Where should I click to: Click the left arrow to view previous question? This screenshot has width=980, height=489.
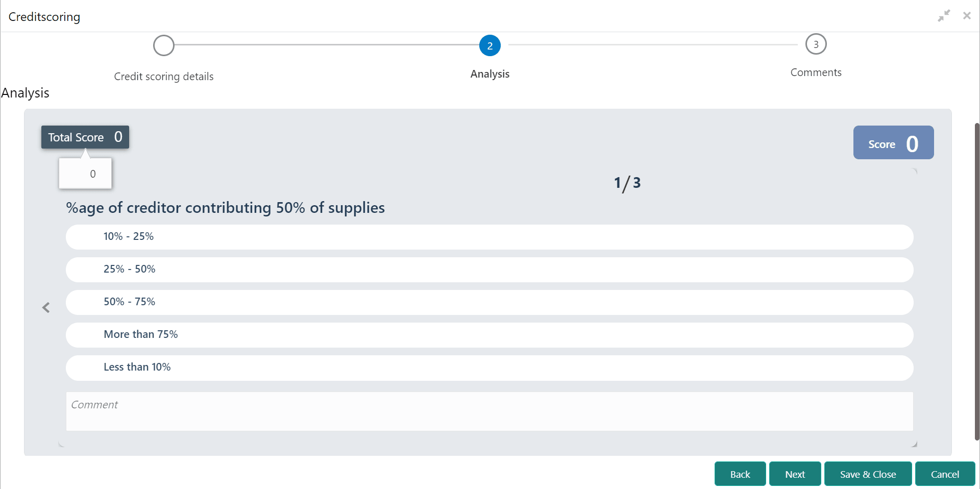point(46,307)
